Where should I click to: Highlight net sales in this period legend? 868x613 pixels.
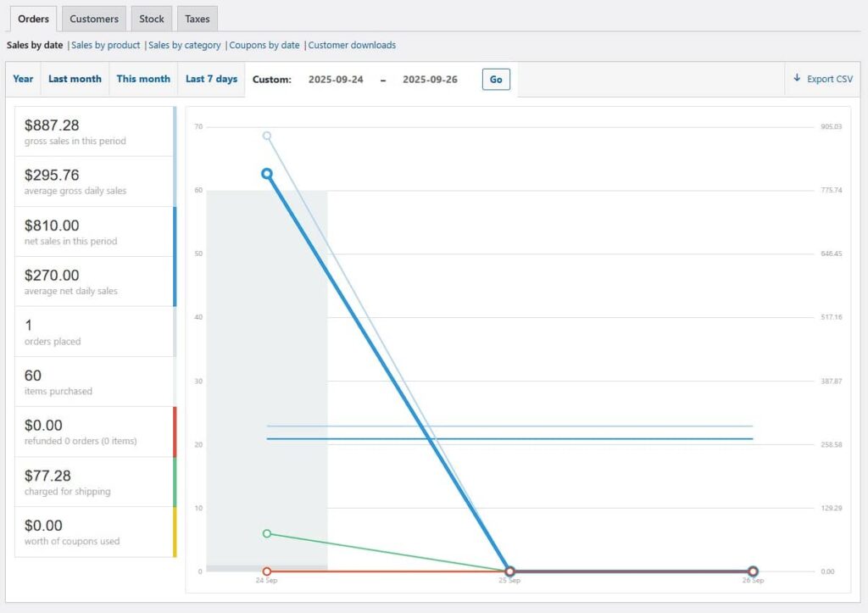point(93,231)
